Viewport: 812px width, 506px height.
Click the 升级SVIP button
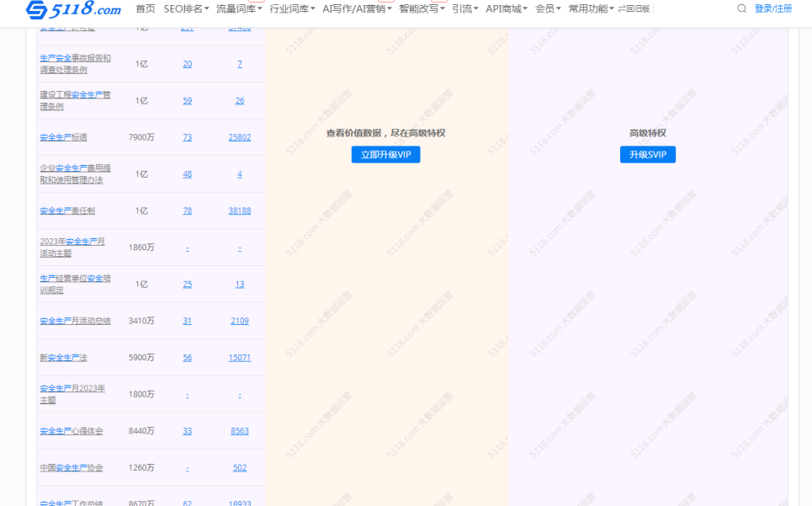pyautogui.click(x=648, y=154)
